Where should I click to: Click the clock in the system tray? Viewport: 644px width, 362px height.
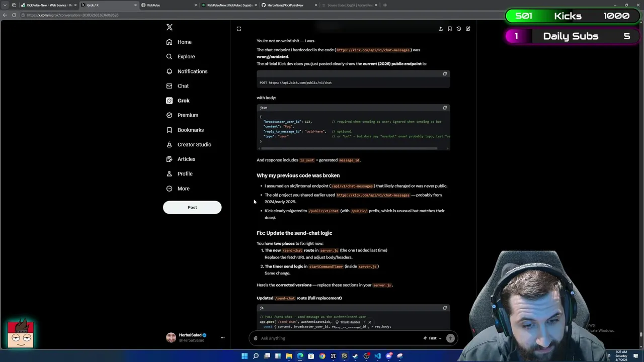coord(622,356)
